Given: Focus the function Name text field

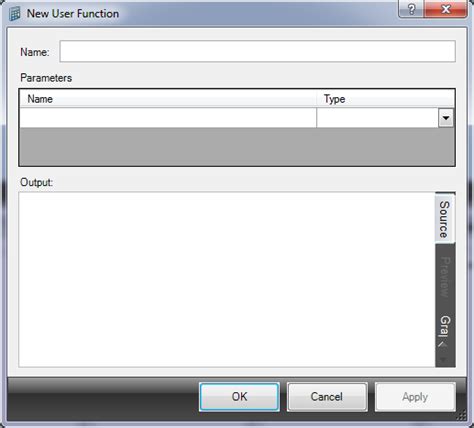Looking at the screenshot, I should click(x=257, y=51).
